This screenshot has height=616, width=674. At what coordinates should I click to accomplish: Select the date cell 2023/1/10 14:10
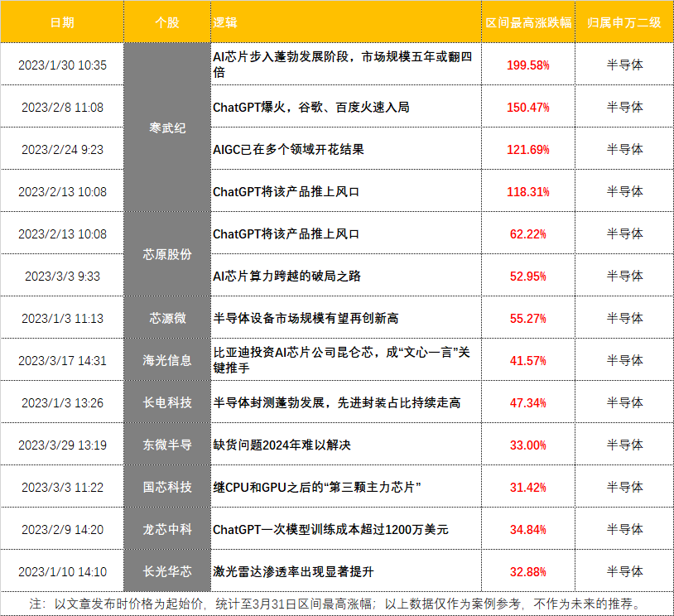pos(62,572)
